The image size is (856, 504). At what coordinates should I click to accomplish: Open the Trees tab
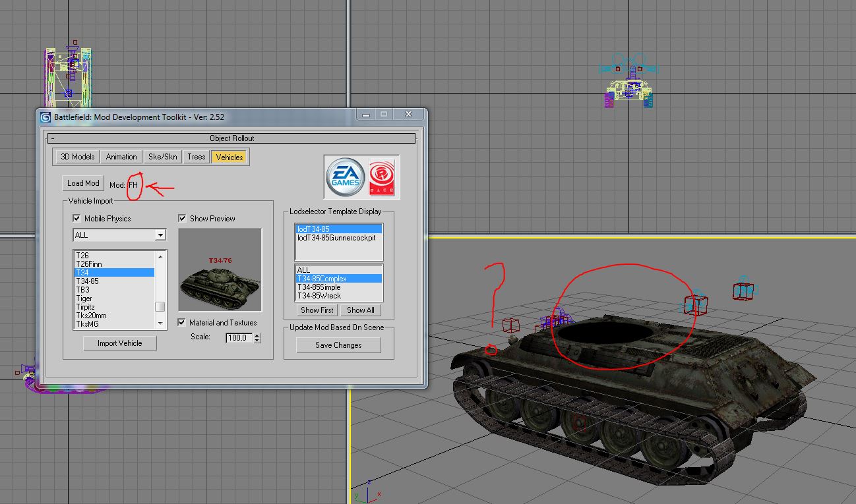pos(197,157)
